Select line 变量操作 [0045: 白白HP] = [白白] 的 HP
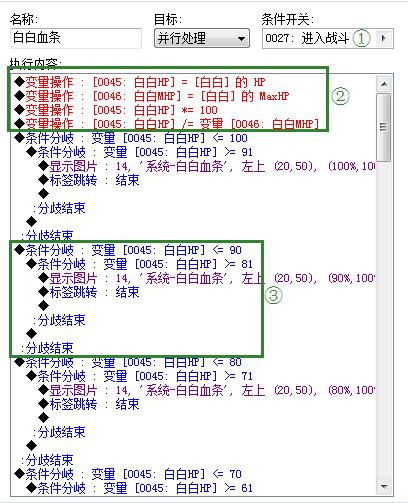This screenshot has height=503, width=408. [x=140, y=82]
